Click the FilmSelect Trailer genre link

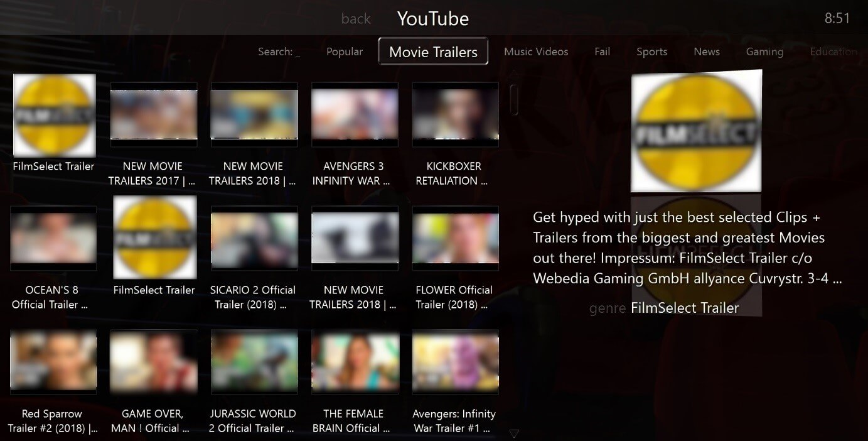pyautogui.click(x=685, y=308)
